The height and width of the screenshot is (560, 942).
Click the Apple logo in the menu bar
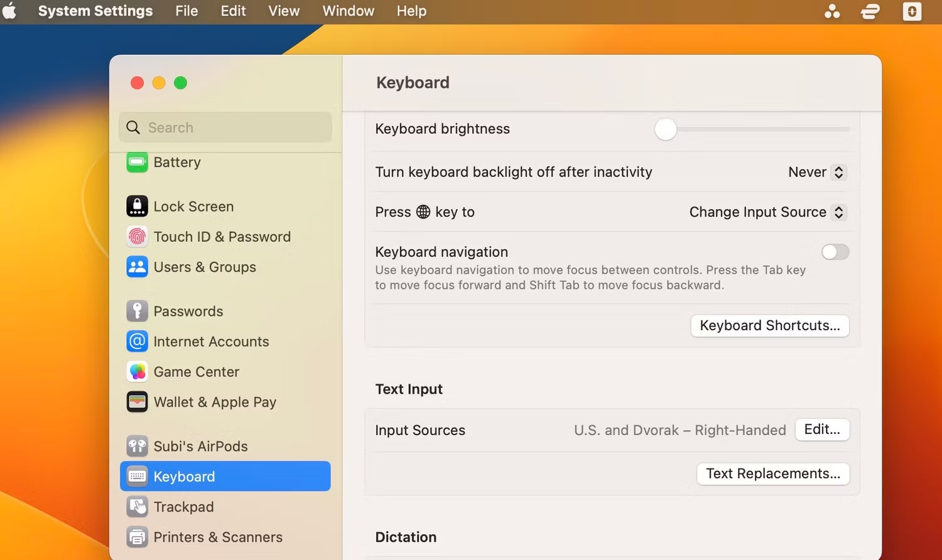(x=9, y=11)
